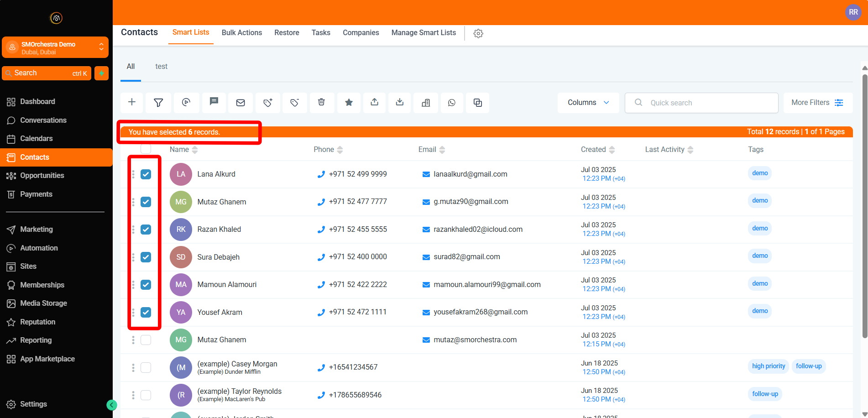Open the filter funnel icon
Image resolution: width=868 pixels, height=418 pixels.
tap(158, 102)
